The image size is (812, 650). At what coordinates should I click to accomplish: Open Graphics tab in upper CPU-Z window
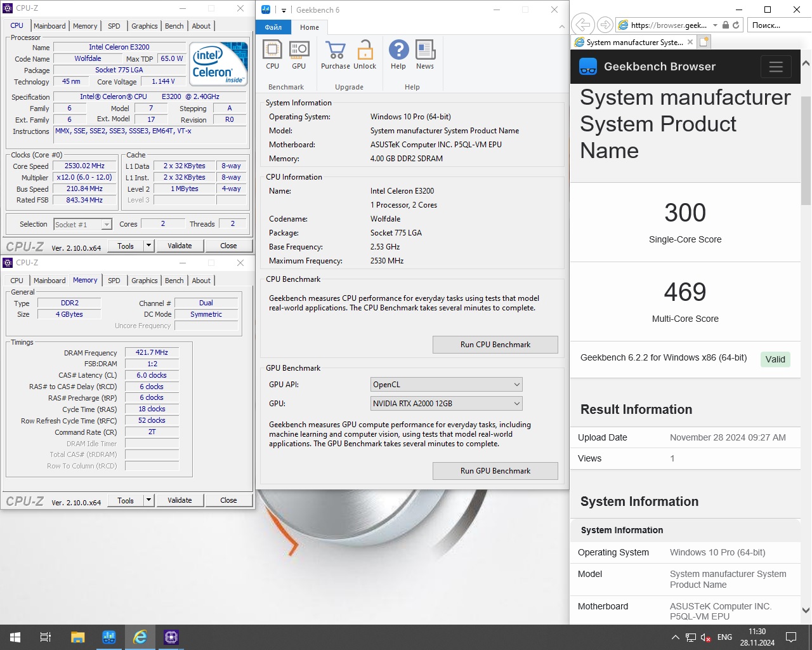(x=145, y=26)
